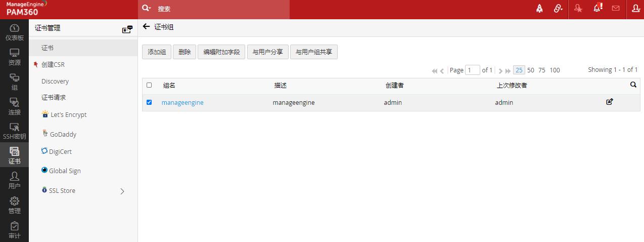Image resolution: width=644 pixels, height=242 pixels.
Task: Open the 管理 admin nav item
Action: click(x=14, y=205)
